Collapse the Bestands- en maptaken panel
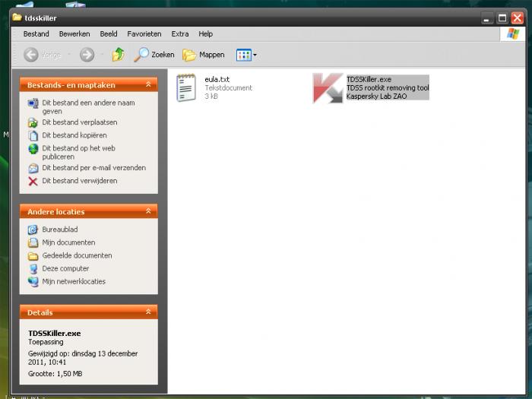532x399 pixels. [148, 84]
